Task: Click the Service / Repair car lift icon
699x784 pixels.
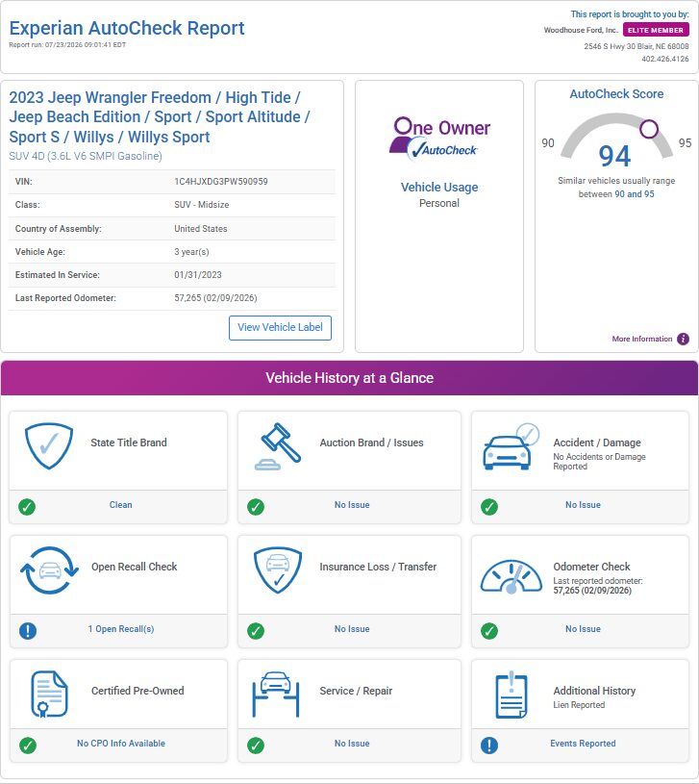Action: coord(276,694)
